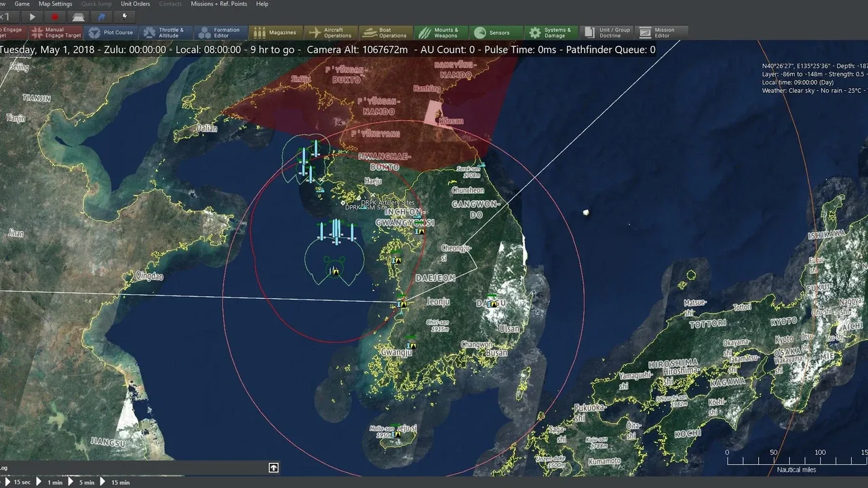Open the Magazines panel
This screenshot has width=868, height=488.
point(276,33)
